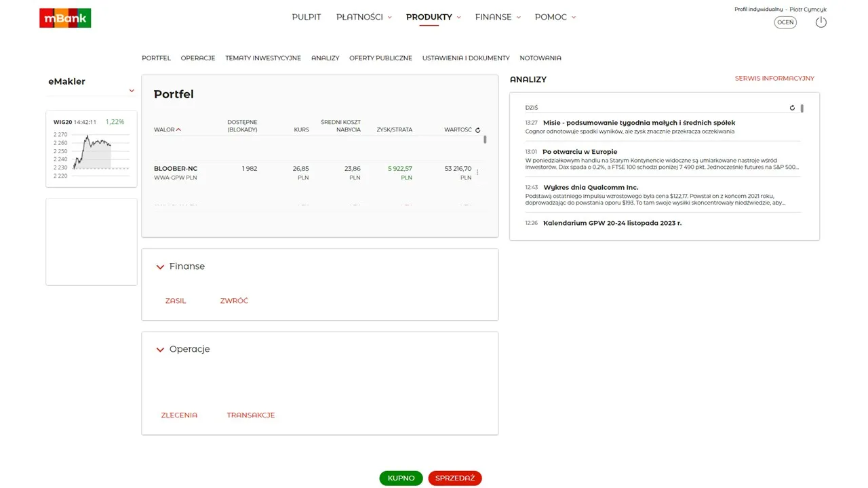
Task: Open the WIG20 index chart
Action: pyautogui.click(x=92, y=148)
